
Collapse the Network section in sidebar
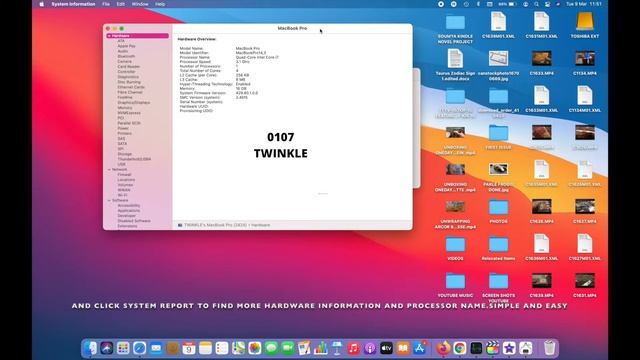coord(109,169)
